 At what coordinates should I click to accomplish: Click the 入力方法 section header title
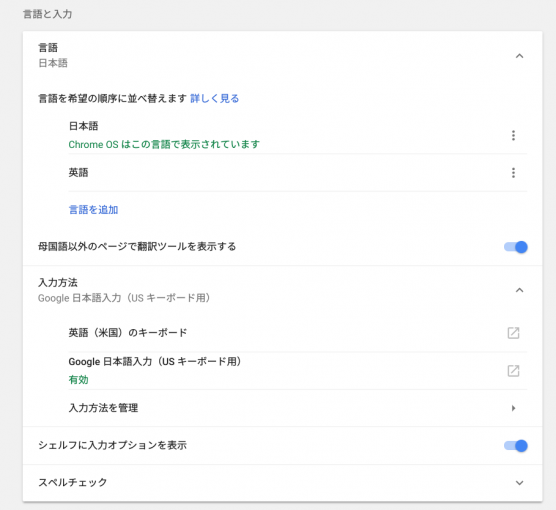(58, 283)
